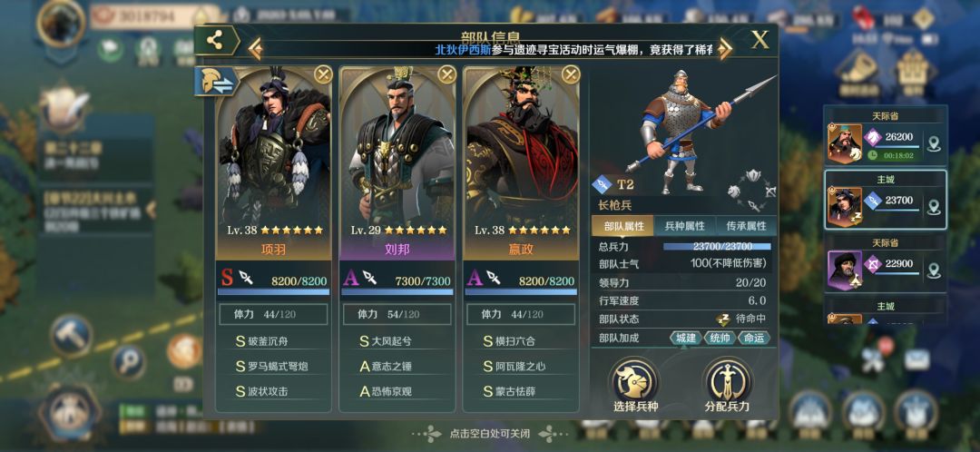Click the share icon at top left
The image size is (980, 452).
pos(216,41)
